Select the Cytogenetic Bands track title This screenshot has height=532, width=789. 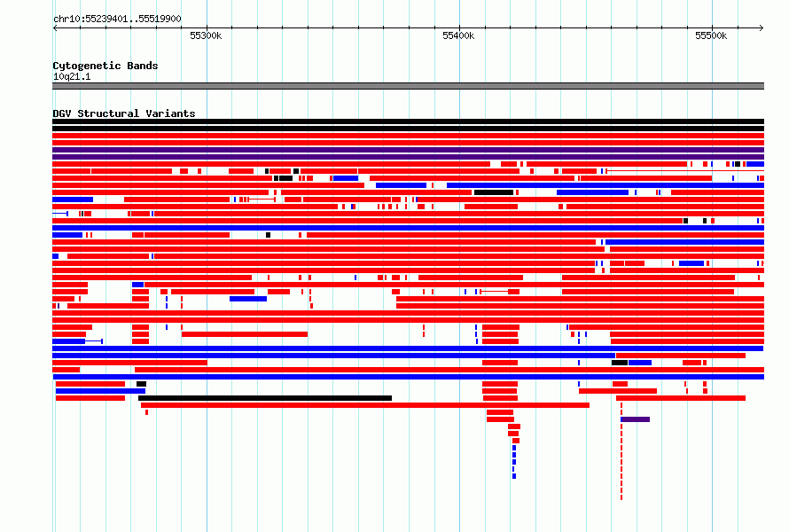[105, 66]
